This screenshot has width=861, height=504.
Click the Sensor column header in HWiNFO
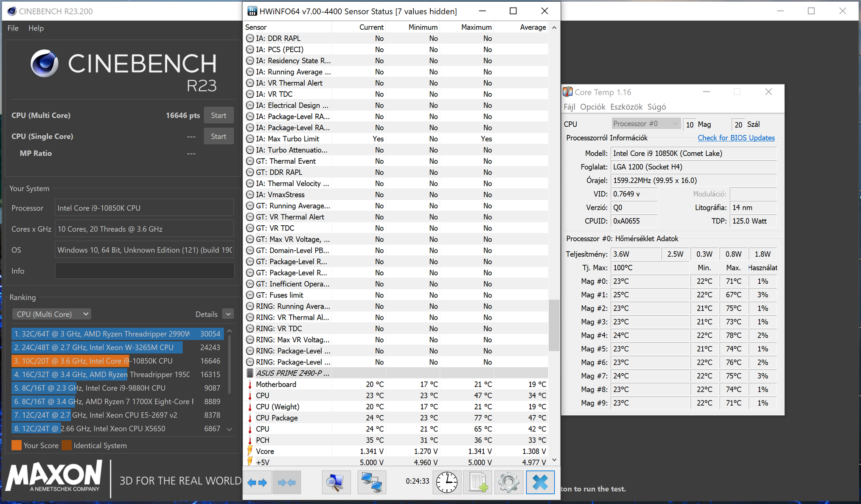(287, 27)
